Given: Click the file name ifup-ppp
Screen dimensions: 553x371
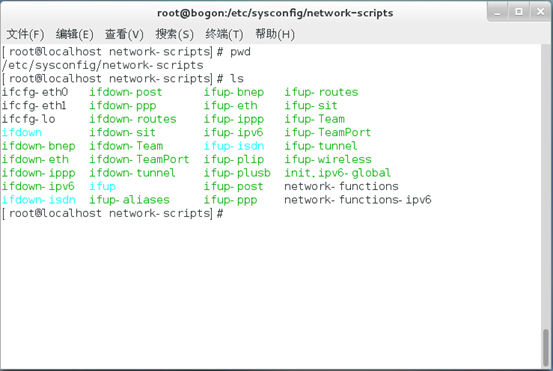Looking at the screenshot, I should 230,200.
